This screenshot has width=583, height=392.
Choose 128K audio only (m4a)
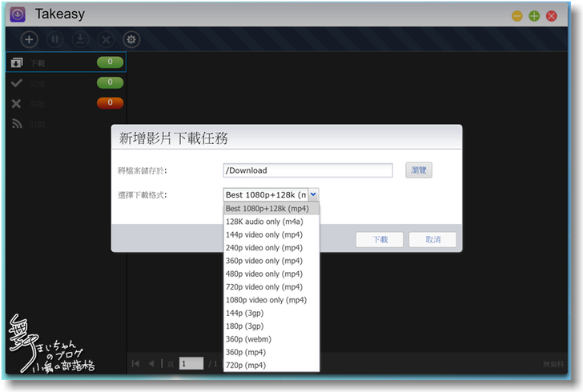pyautogui.click(x=271, y=222)
